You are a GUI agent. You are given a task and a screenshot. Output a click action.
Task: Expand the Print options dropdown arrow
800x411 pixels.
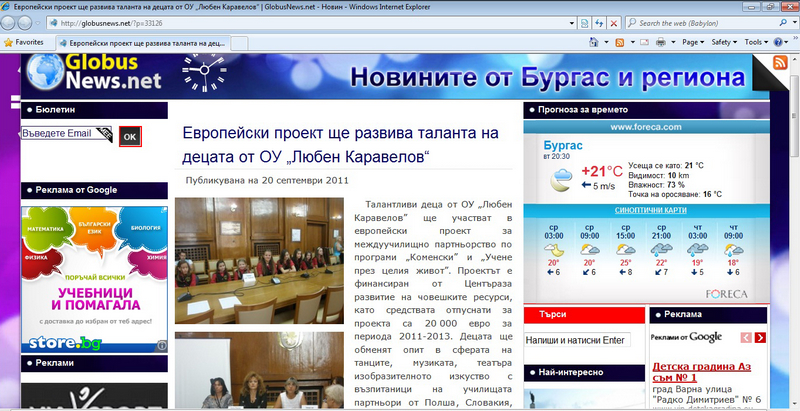pos(673,42)
